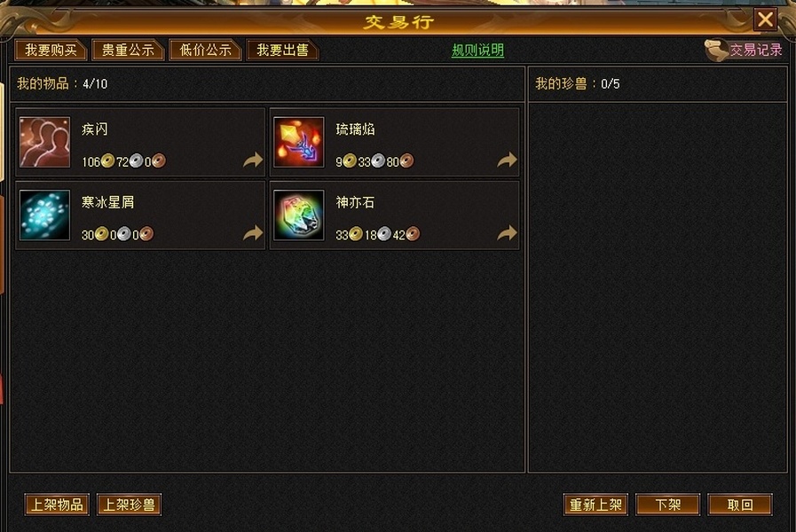Click the 取回 button

740,505
